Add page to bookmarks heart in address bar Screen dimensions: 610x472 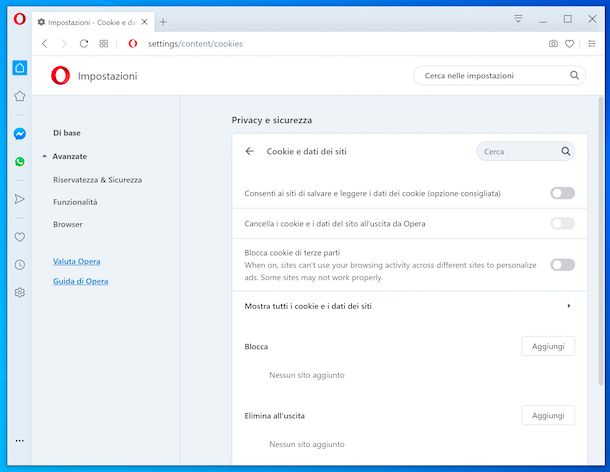pos(570,44)
